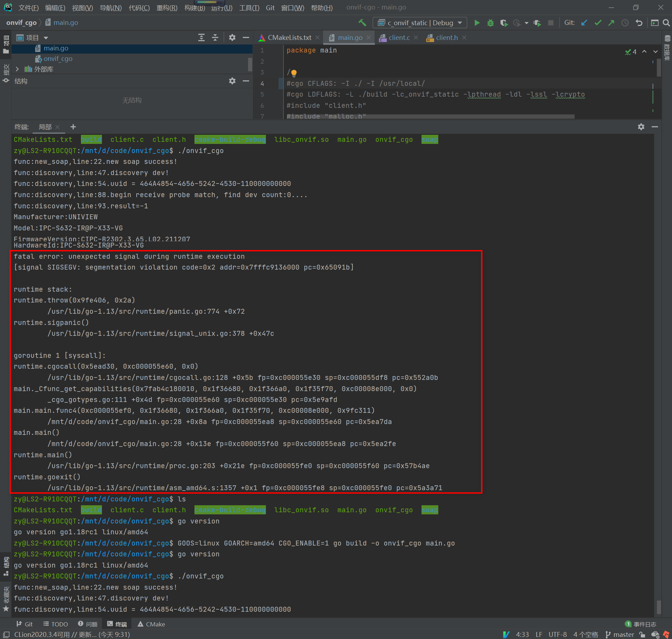Select main.go in project tree

pyautogui.click(x=56, y=48)
